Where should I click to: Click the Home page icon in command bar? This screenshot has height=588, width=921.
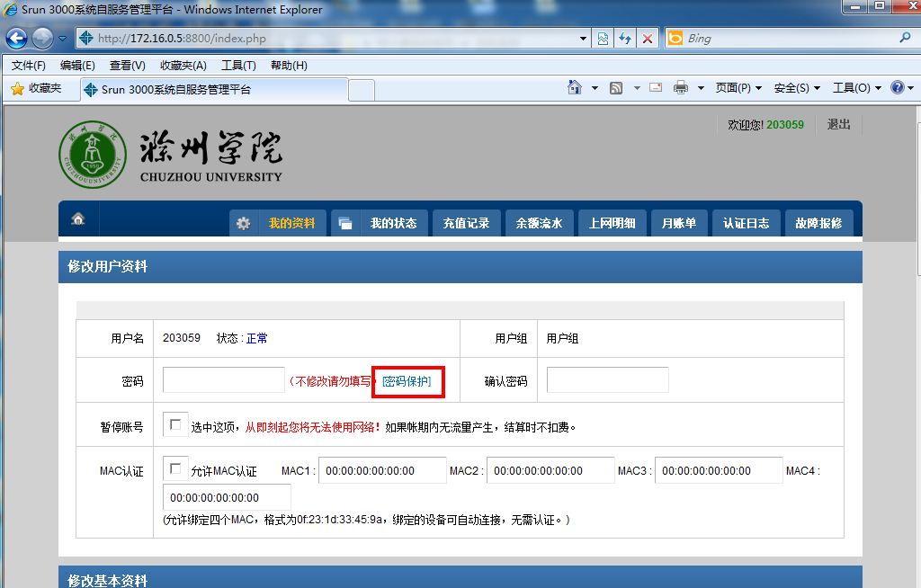(575, 88)
